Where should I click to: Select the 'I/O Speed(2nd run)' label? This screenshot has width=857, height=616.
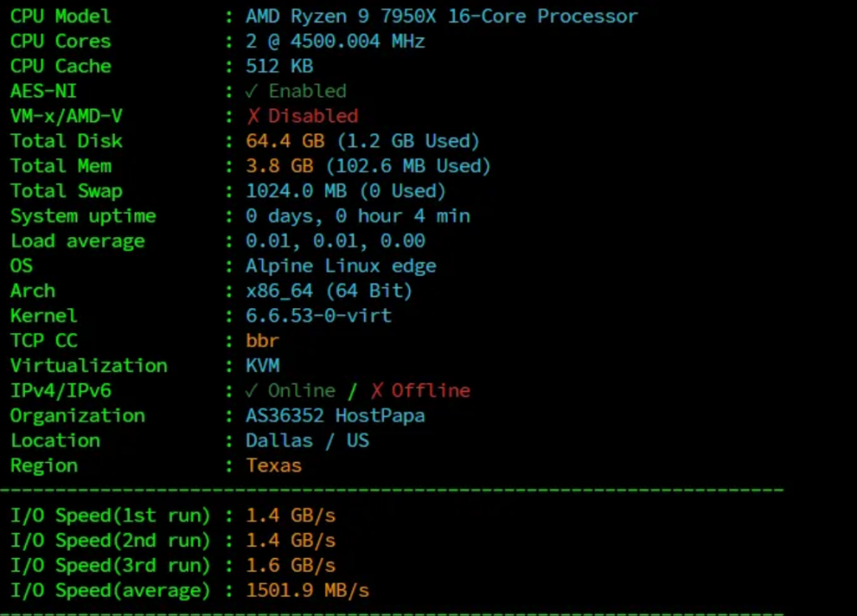click(110, 542)
